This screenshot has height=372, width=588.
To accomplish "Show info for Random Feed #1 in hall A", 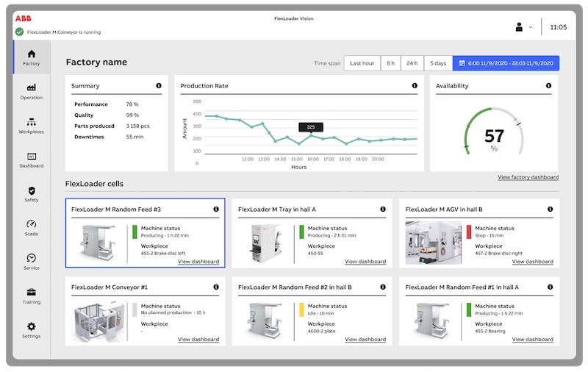I will click(x=550, y=287).
